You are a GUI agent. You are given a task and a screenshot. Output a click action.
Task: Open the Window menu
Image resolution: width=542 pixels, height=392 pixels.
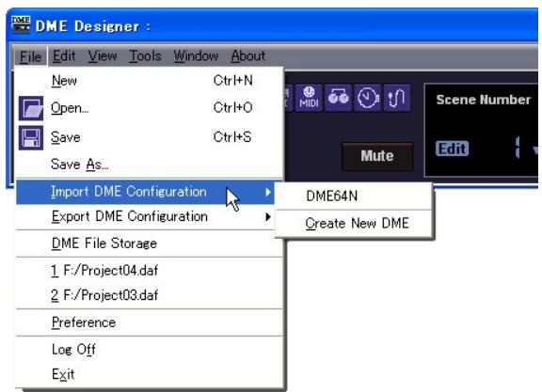tap(196, 56)
